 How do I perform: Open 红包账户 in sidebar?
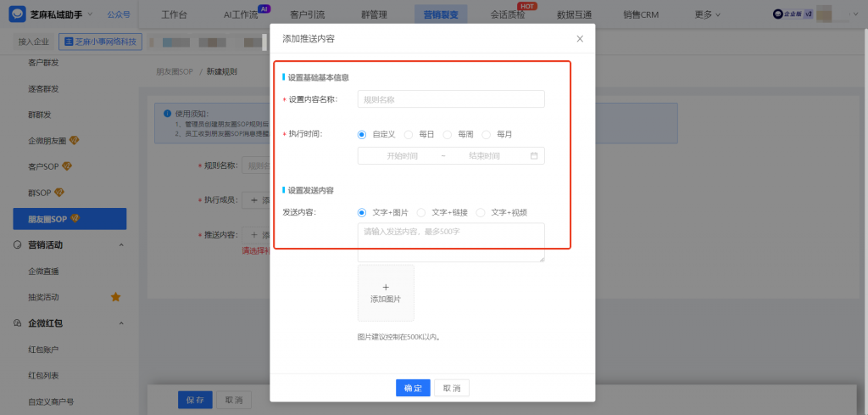43,350
